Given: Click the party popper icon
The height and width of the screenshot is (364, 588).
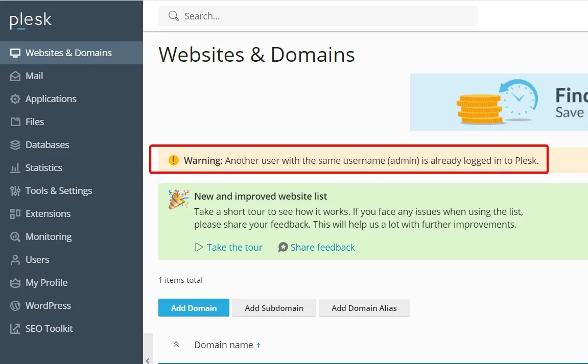Looking at the screenshot, I should (x=178, y=199).
